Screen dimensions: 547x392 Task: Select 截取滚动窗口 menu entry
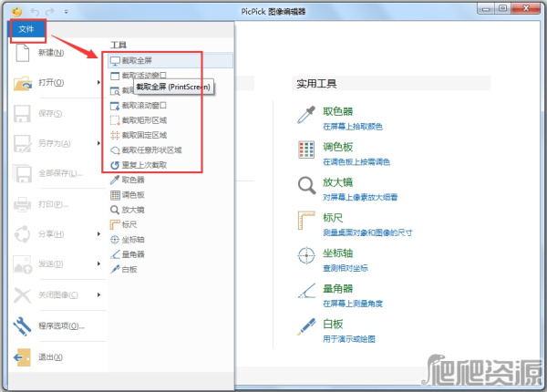pos(144,106)
